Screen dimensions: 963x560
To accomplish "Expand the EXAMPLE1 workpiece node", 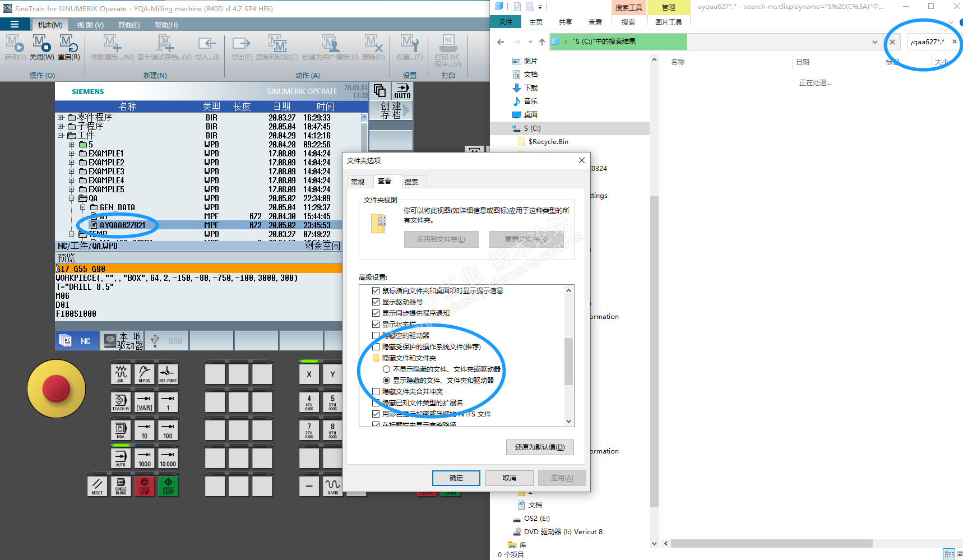I will (x=71, y=153).
